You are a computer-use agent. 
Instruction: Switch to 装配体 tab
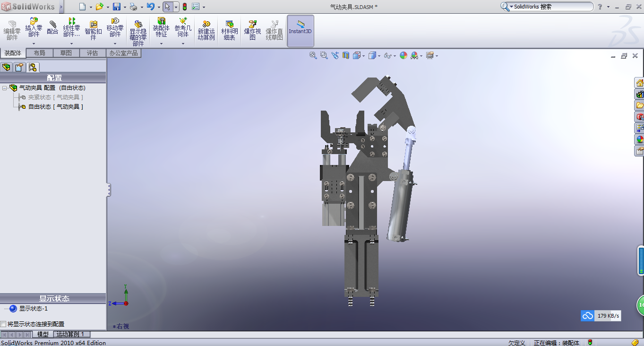click(x=13, y=53)
